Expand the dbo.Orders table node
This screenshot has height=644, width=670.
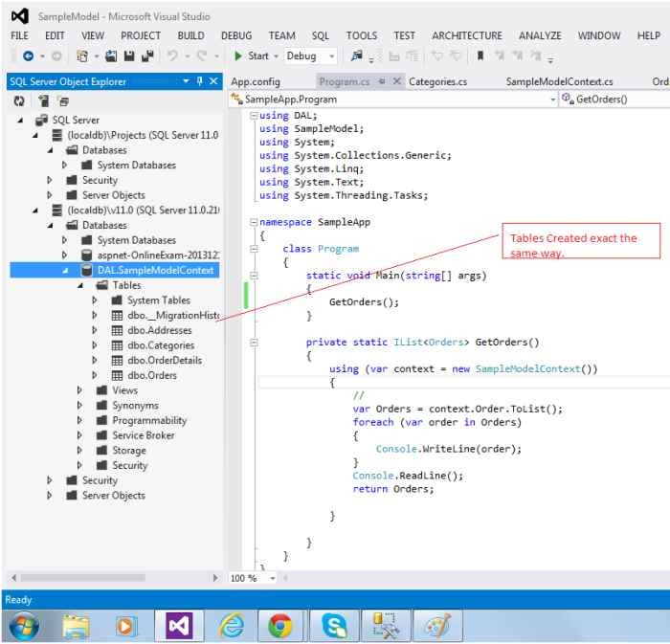point(95,375)
